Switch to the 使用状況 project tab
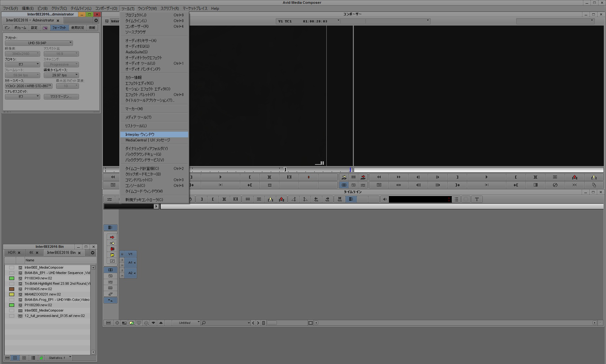 coord(77,28)
